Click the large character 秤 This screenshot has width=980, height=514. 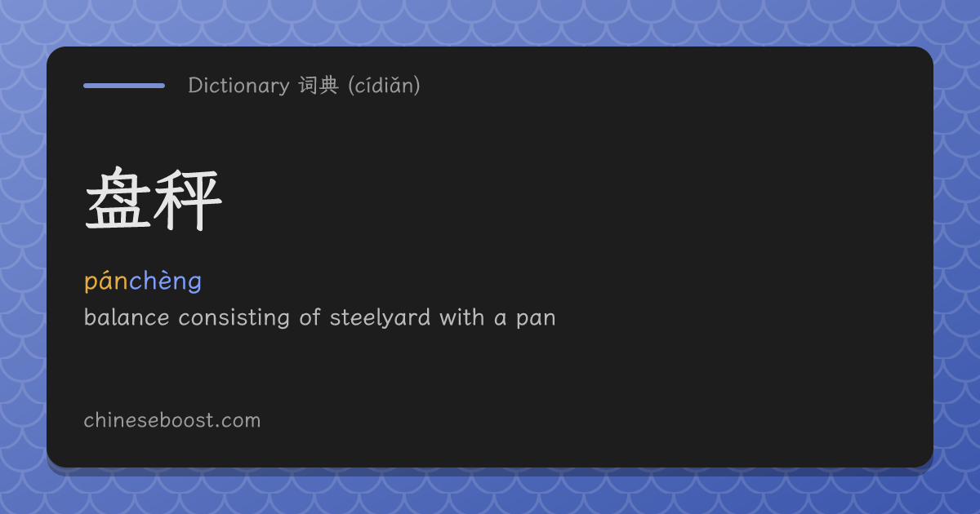point(188,201)
